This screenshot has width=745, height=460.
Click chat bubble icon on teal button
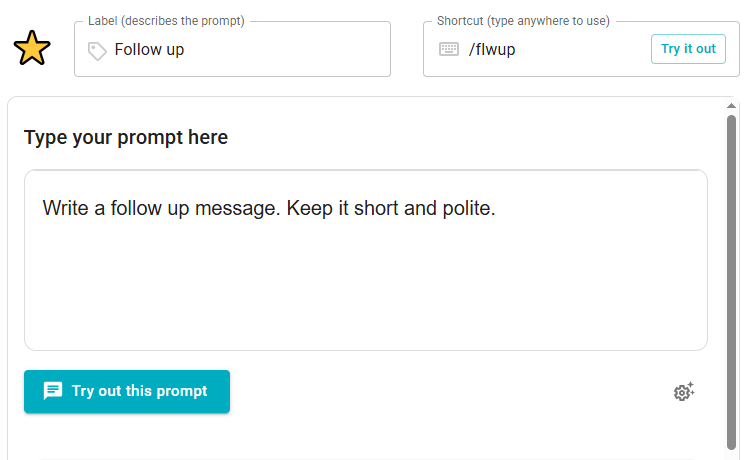[53, 391]
